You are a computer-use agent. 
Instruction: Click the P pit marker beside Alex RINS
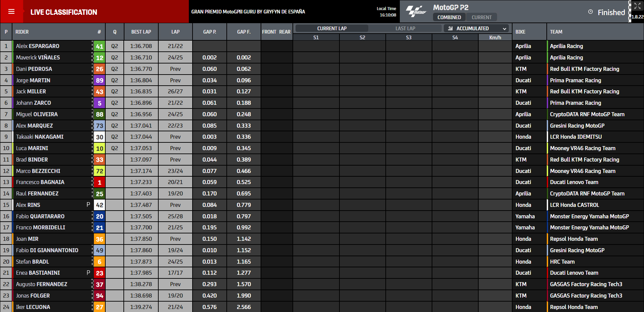tap(88, 205)
